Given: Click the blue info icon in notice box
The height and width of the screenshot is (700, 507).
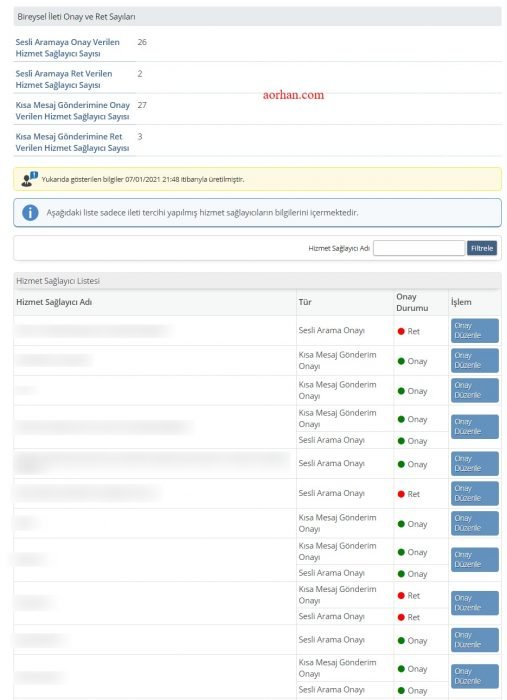Looking at the screenshot, I should point(30,212).
